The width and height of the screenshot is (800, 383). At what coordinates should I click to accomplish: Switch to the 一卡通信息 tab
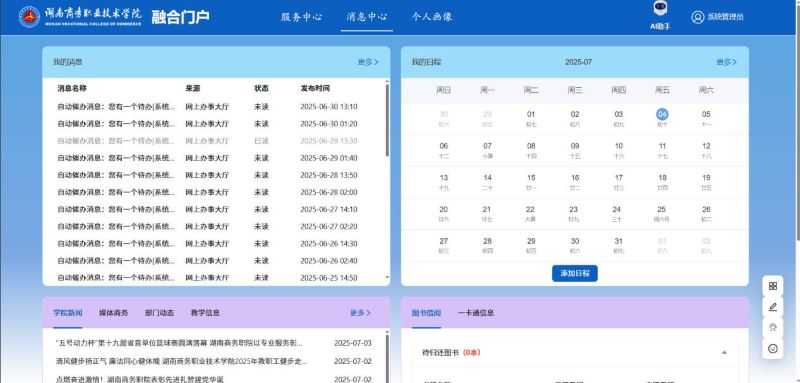click(x=476, y=313)
